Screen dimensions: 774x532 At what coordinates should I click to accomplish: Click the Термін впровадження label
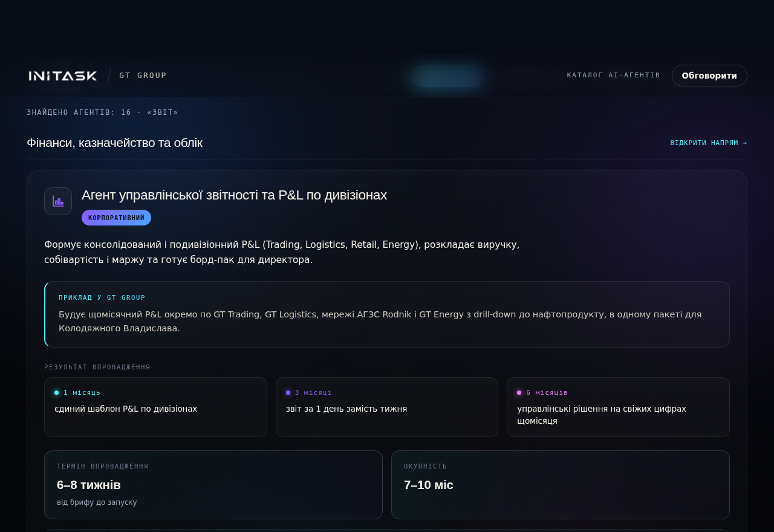pos(103,466)
